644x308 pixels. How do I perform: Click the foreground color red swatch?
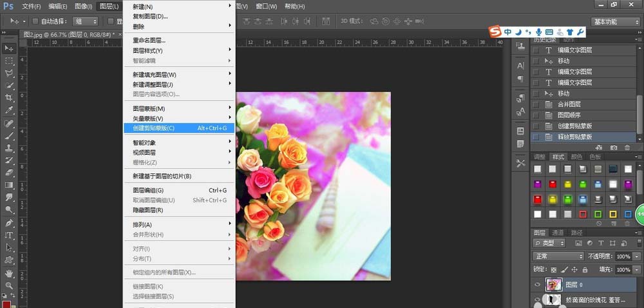6,304
